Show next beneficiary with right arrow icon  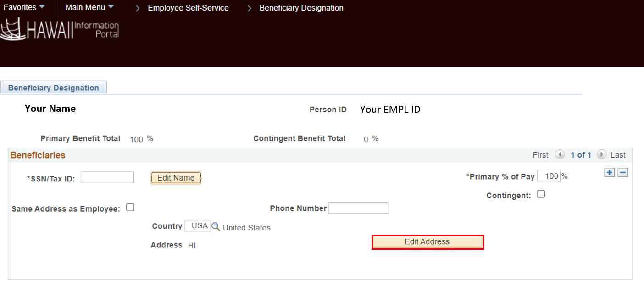tap(601, 155)
